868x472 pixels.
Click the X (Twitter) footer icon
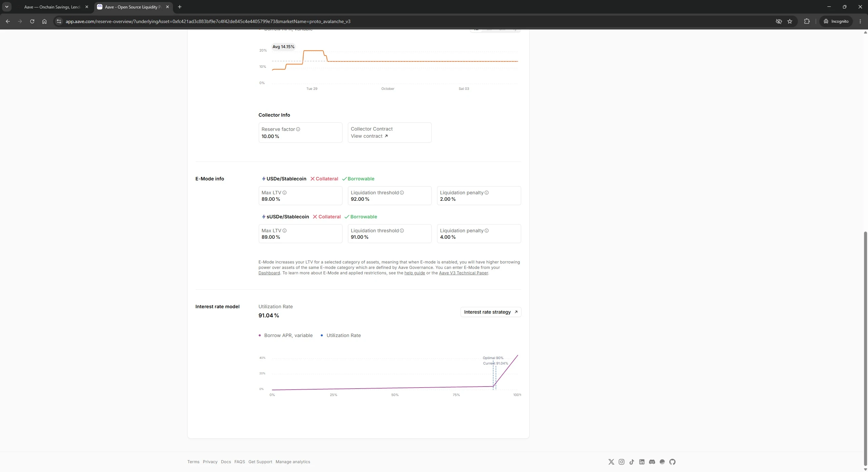(611, 462)
